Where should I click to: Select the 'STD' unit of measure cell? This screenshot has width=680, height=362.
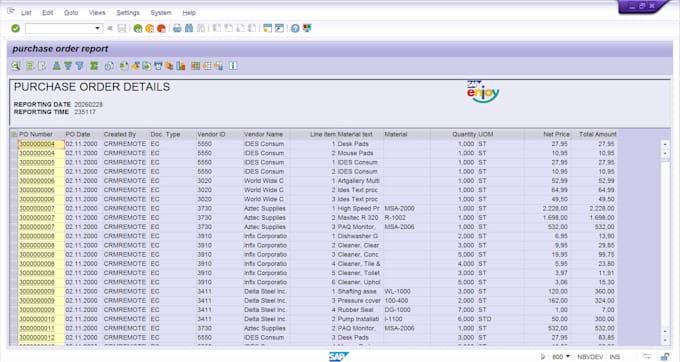pyautogui.click(x=500, y=319)
